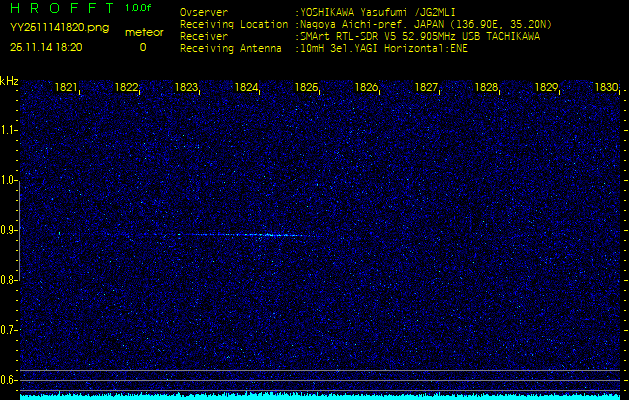Click the Receiving Location label
Screen dimensions: 629x400
tap(233, 24)
